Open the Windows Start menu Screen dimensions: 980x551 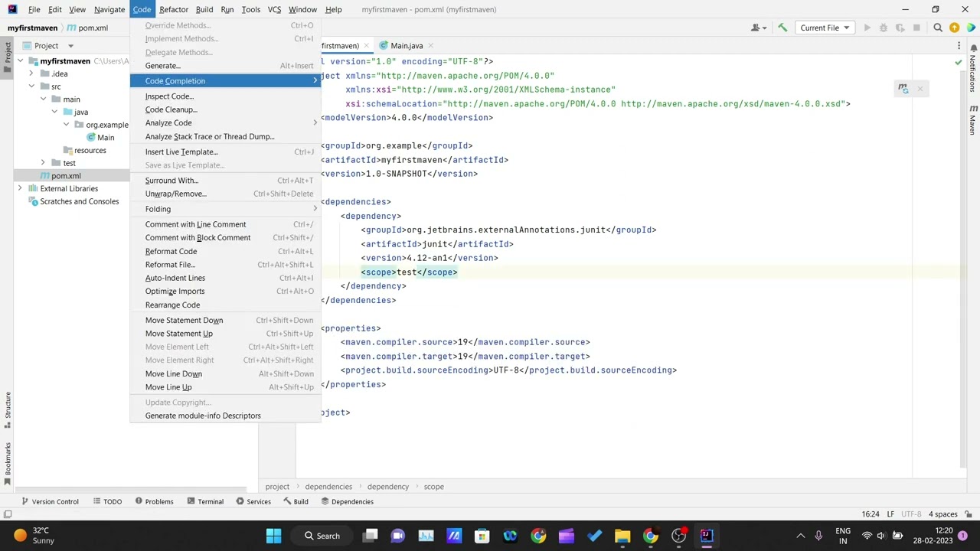(273, 536)
